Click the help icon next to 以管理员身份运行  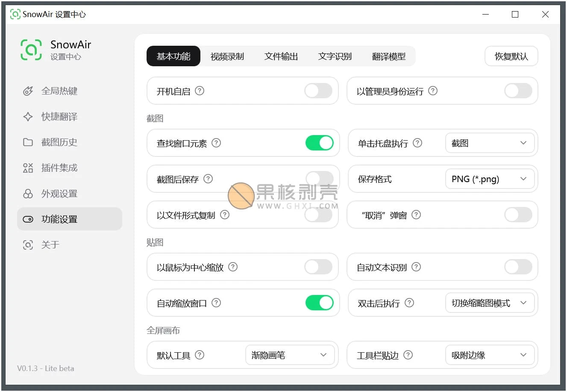click(433, 91)
